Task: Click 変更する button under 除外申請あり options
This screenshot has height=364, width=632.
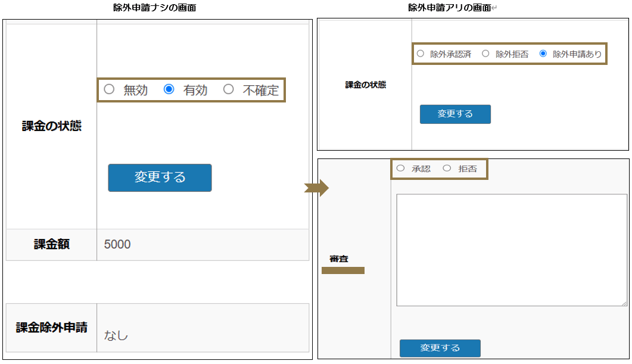Action: pos(455,114)
